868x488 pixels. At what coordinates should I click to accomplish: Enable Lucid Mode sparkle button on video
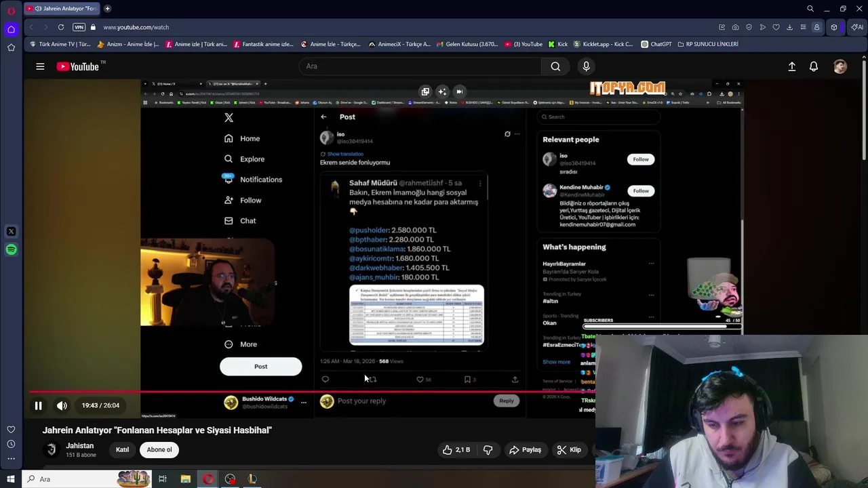coord(442,91)
